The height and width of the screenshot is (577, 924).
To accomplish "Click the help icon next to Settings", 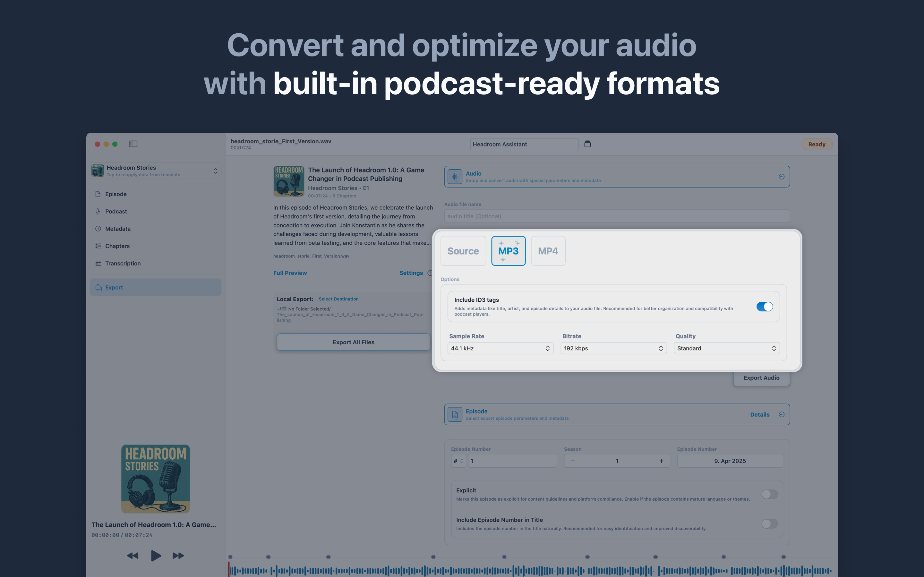I will (430, 273).
